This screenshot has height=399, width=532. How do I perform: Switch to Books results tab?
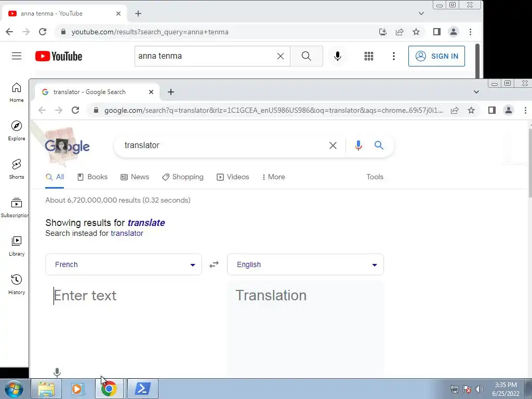92,177
